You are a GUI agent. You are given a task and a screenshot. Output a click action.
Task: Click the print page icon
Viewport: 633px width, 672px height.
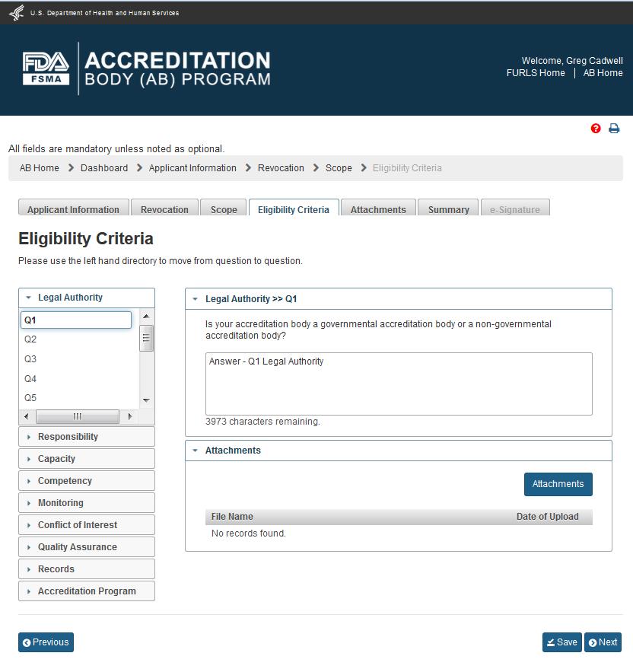(x=614, y=129)
